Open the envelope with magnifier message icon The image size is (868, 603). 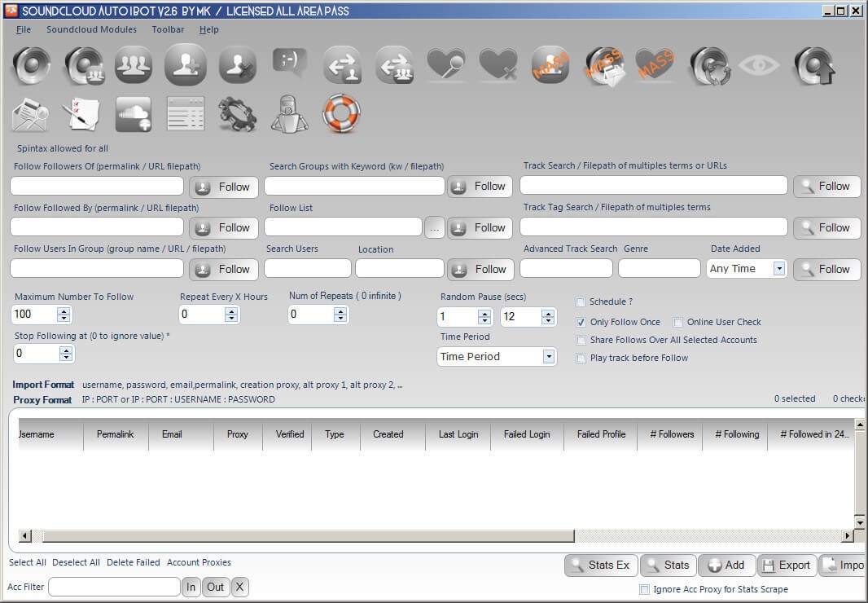[x=30, y=114]
